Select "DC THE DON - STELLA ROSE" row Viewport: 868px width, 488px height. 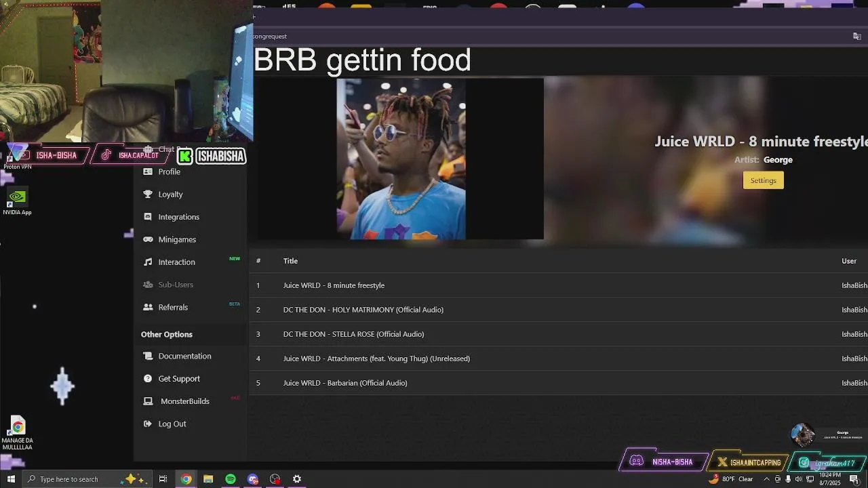(558, 334)
